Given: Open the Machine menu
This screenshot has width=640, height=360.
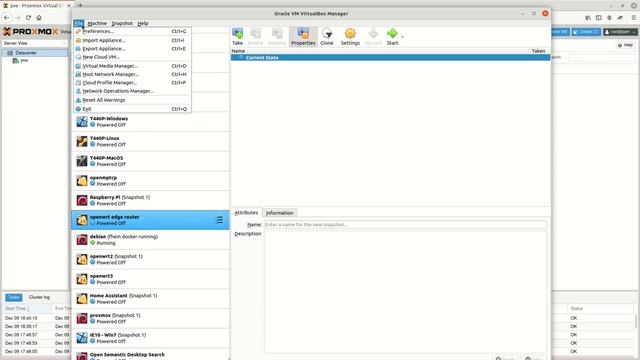Looking at the screenshot, I should click(97, 23).
